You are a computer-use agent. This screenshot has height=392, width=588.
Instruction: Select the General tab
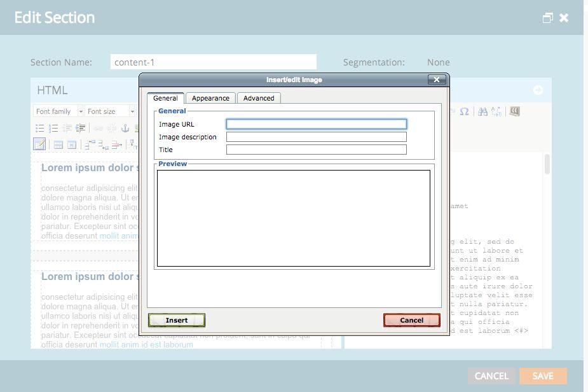165,98
